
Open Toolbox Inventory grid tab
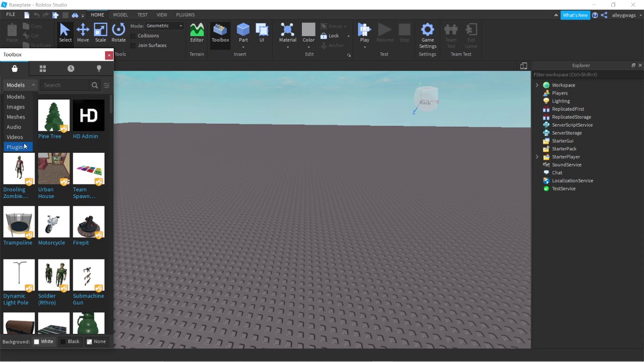43,68
